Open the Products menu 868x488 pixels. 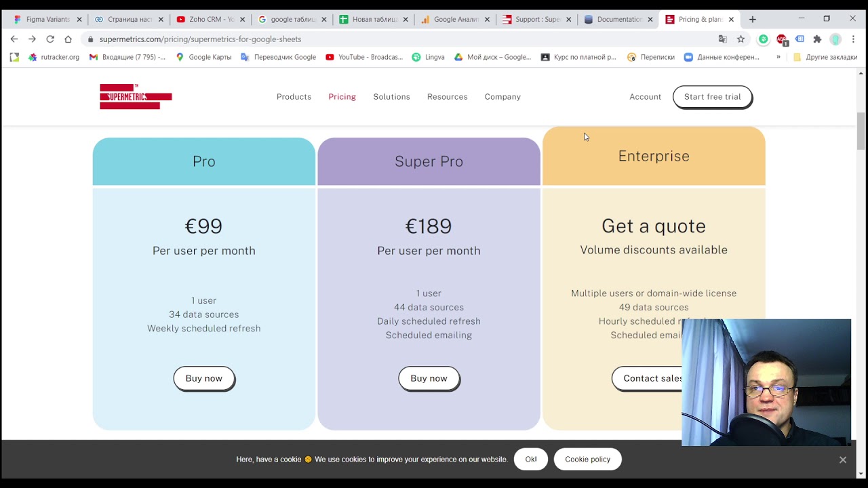[x=294, y=97]
